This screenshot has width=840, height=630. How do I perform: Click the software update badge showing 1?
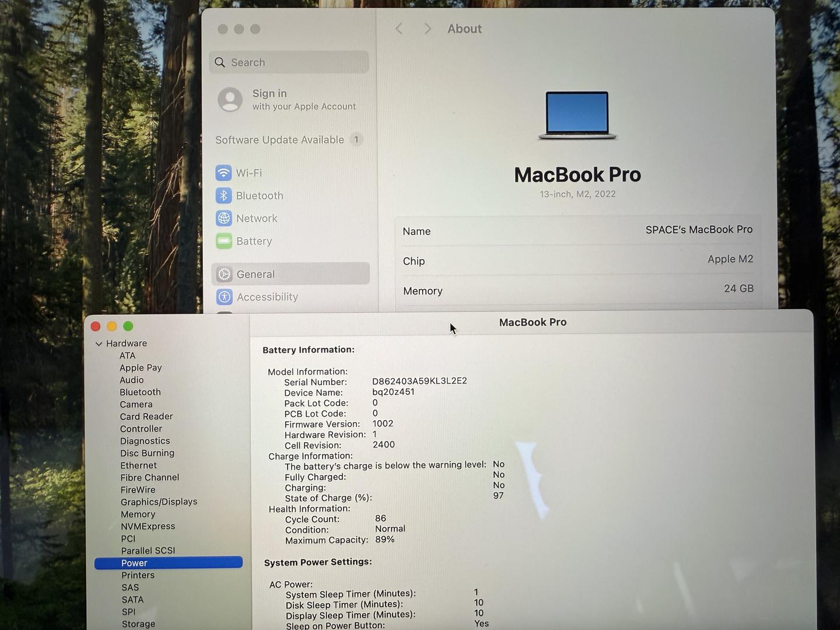(356, 139)
